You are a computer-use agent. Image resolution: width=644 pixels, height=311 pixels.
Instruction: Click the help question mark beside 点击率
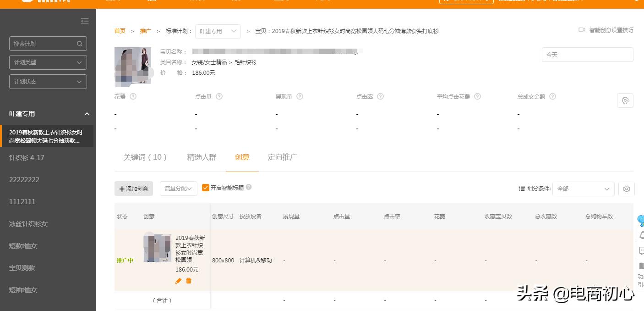pyautogui.click(x=381, y=96)
